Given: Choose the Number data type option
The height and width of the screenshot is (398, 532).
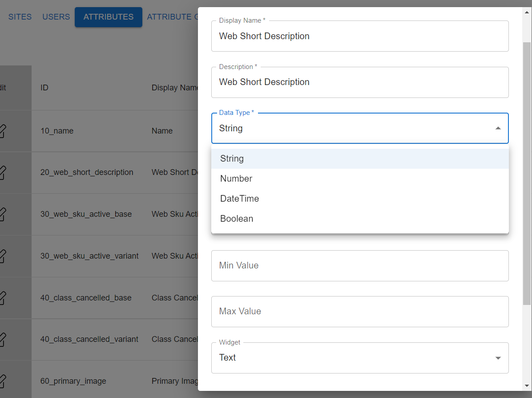Looking at the screenshot, I should coord(236,178).
